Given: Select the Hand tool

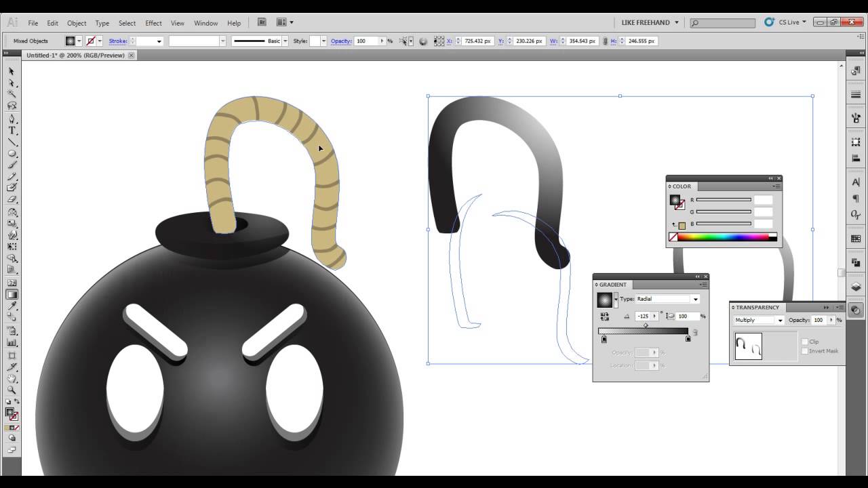Looking at the screenshot, I should [x=12, y=379].
